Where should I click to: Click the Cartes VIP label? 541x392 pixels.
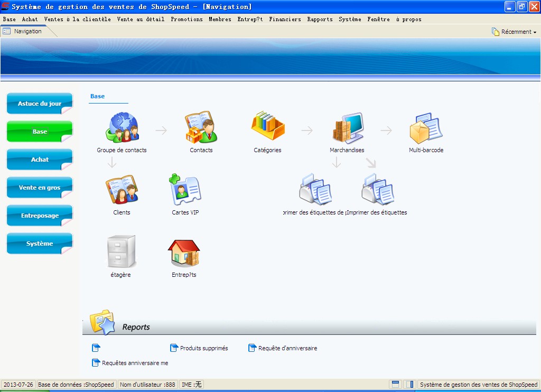click(x=185, y=212)
